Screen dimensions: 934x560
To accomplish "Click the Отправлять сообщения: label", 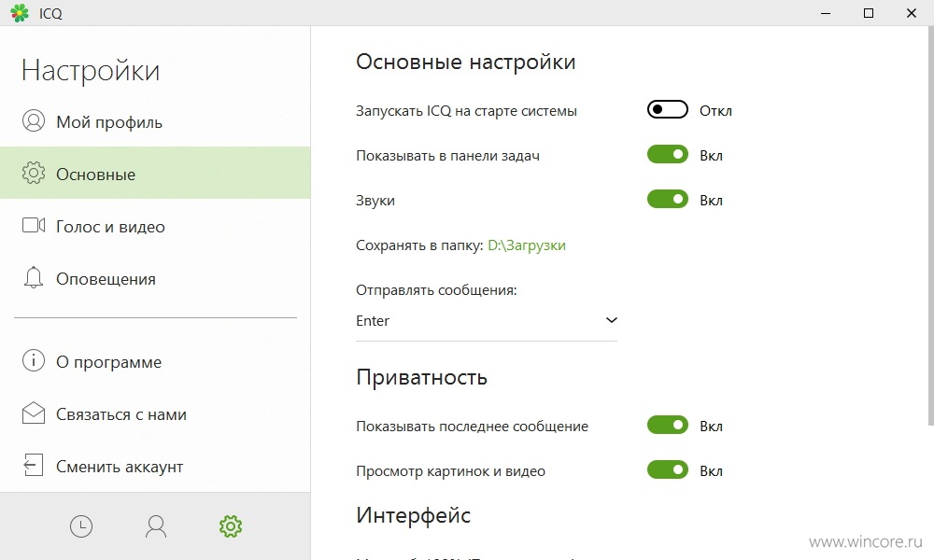I will [436, 290].
